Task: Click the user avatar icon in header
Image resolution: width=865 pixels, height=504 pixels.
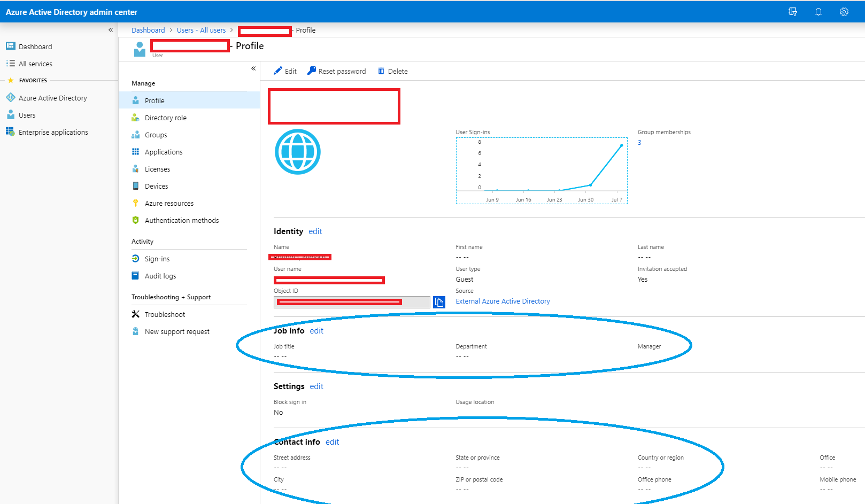Action: [140, 49]
